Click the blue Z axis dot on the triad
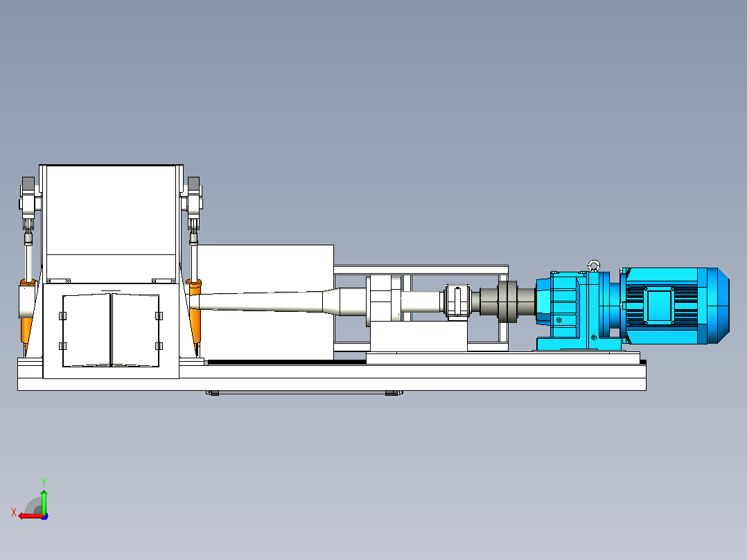The image size is (747, 560). coord(45,516)
